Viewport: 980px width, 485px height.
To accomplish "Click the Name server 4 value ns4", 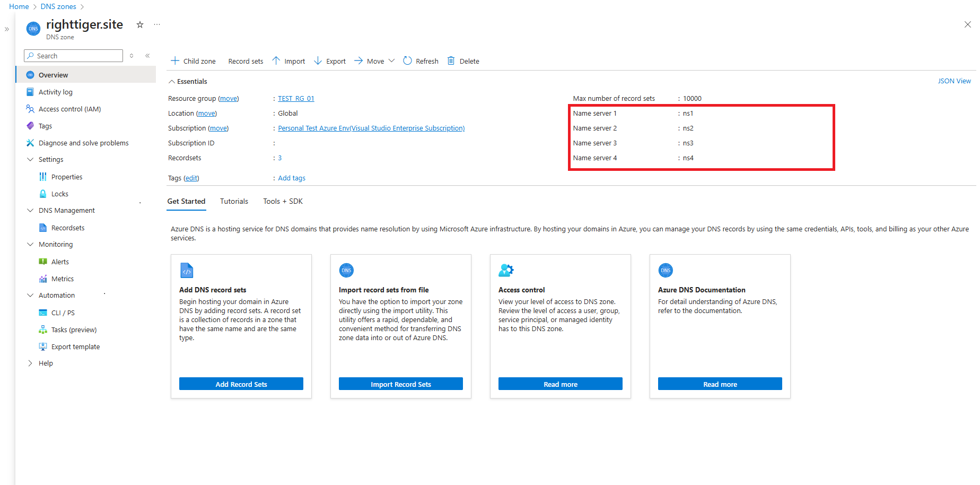I will tap(688, 158).
